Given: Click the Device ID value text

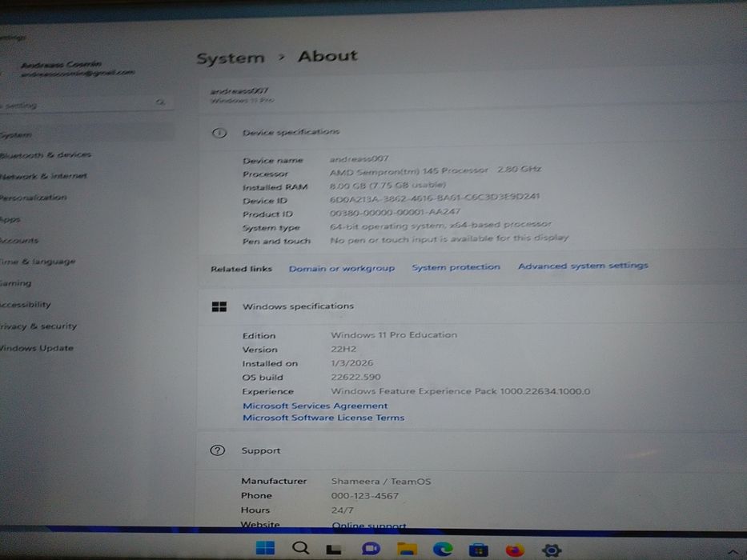Looking at the screenshot, I should pos(435,198).
